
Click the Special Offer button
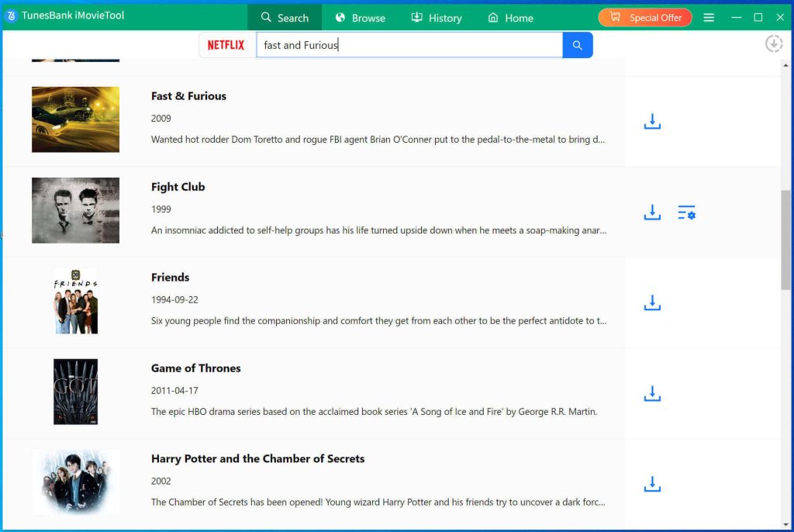pyautogui.click(x=645, y=17)
